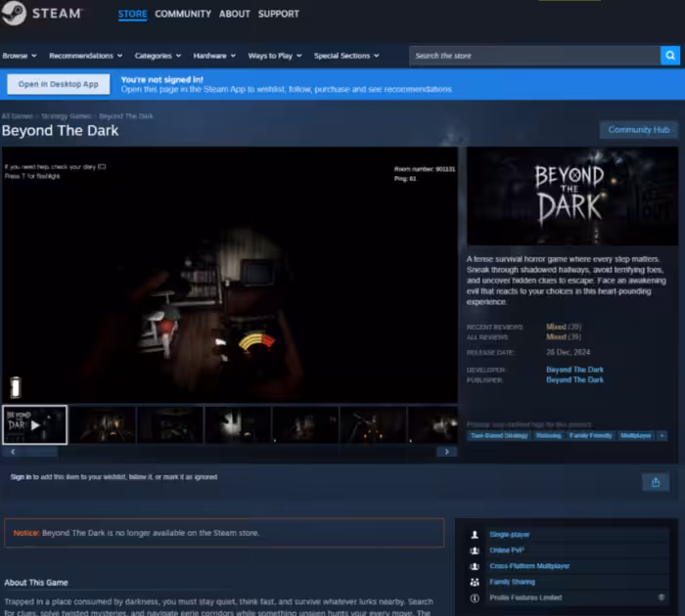Image resolution: width=685 pixels, height=616 pixels.
Task: Expand Ways to Play dropdown
Action: 275,56
